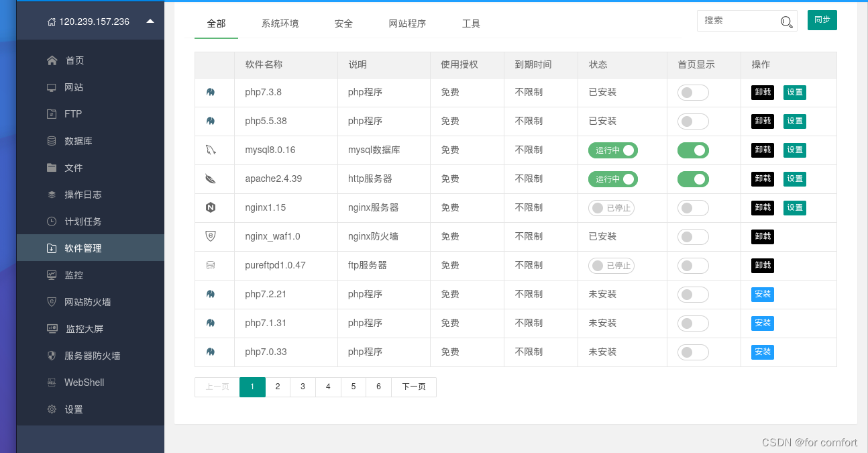The width and height of the screenshot is (868, 453).
Task: Go to page 6
Action: (379, 387)
